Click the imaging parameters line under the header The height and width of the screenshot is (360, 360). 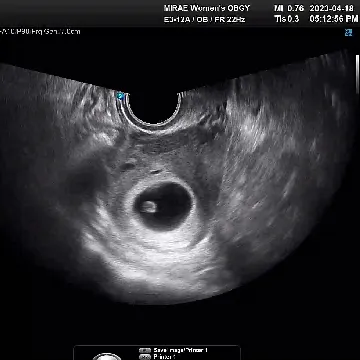tap(41, 32)
